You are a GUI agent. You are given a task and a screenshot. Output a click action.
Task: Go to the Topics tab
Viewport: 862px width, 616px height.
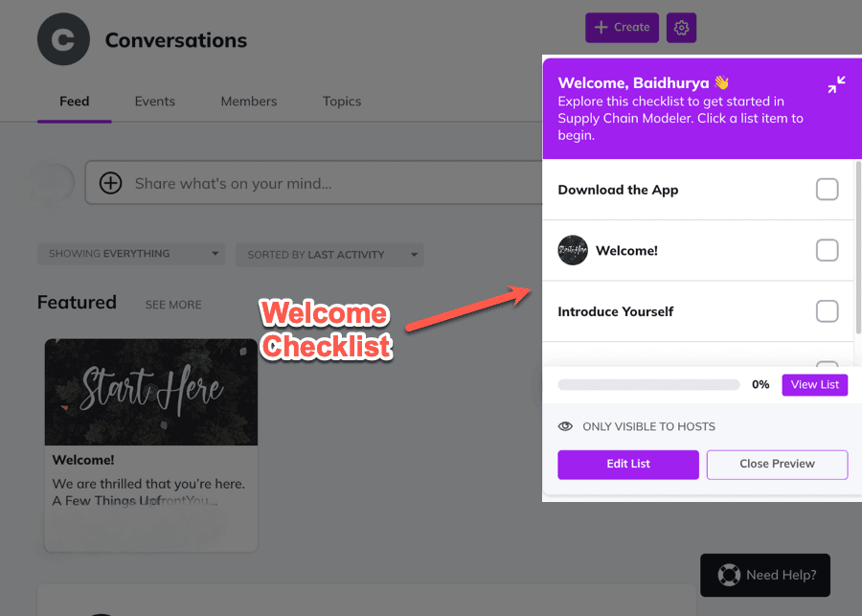pyautogui.click(x=342, y=102)
